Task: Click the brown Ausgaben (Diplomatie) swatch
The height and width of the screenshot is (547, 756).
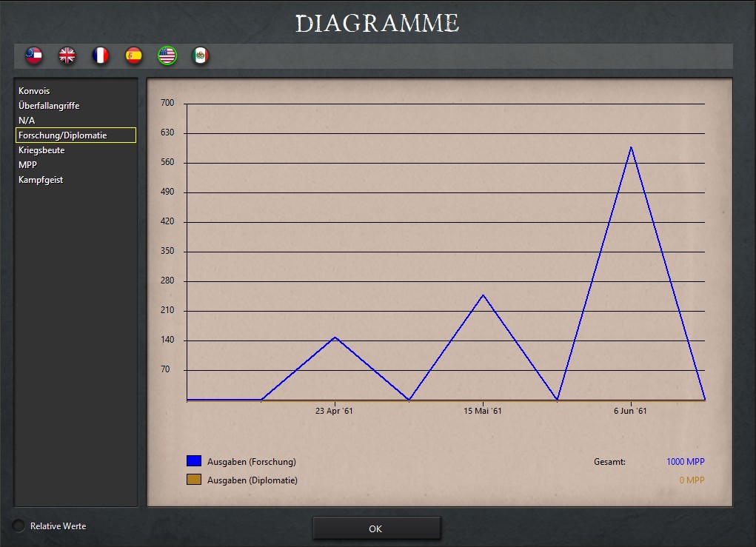Action: click(194, 479)
